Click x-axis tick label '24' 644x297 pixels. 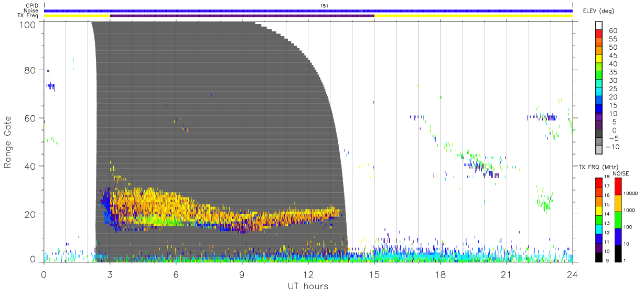click(572, 274)
